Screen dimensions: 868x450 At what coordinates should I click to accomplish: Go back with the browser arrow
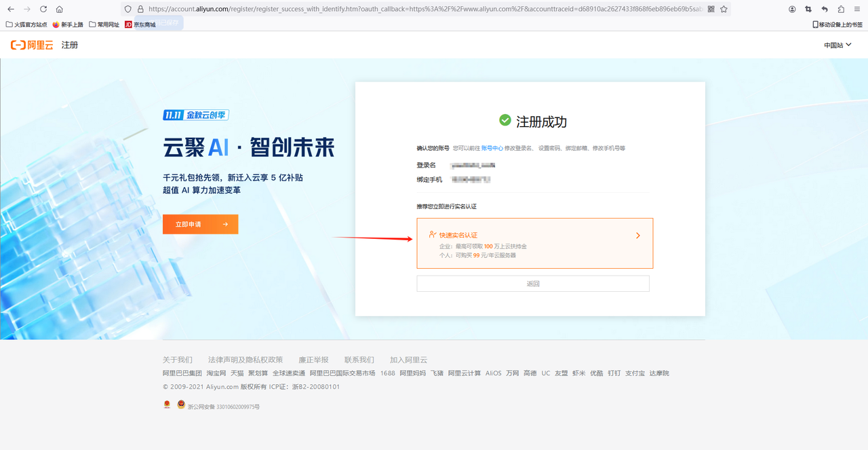[x=10, y=10]
